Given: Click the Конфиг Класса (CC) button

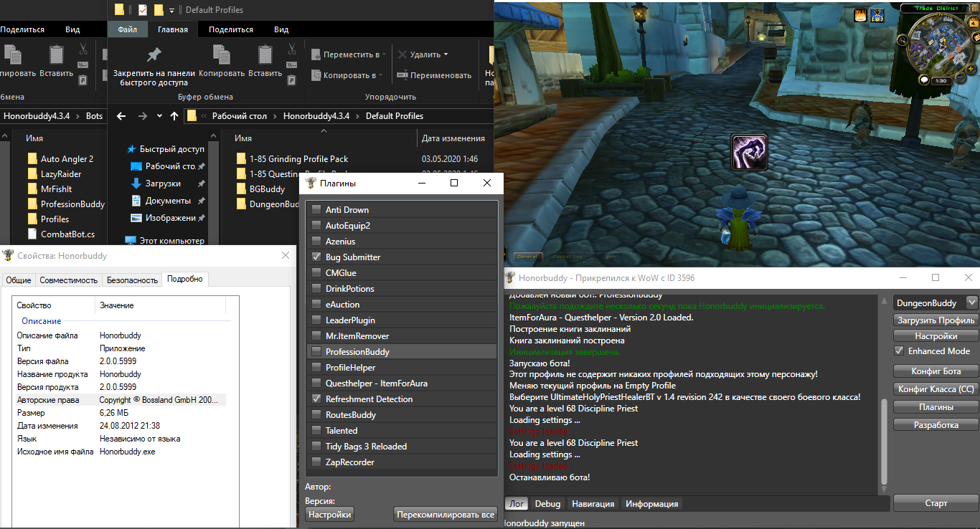Looking at the screenshot, I should point(936,389).
